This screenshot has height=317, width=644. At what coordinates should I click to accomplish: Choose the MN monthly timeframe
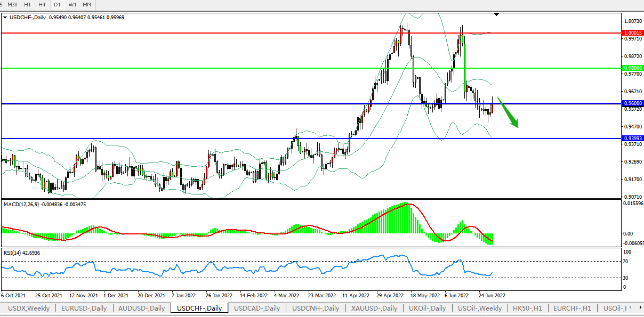click(86, 4)
